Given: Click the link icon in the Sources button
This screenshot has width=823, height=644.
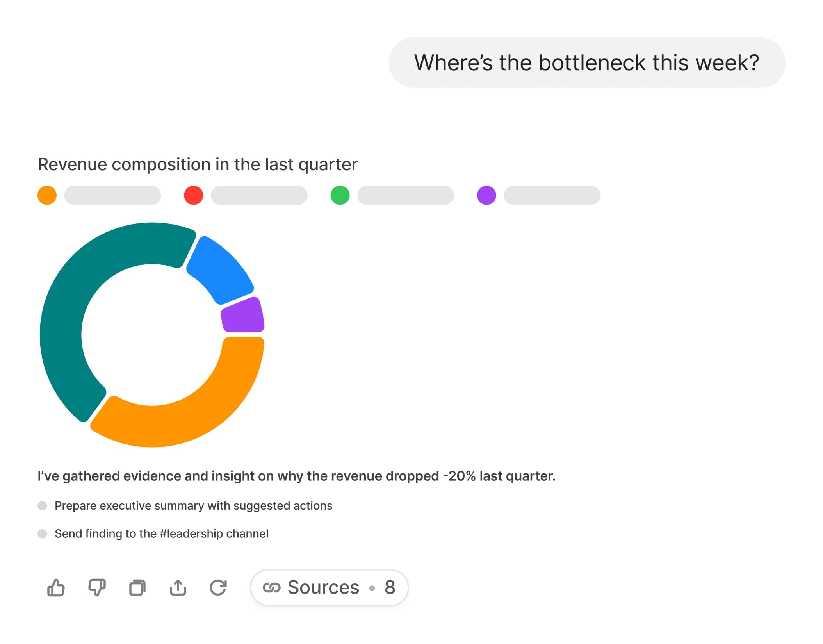Looking at the screenshot, I should (272, 587).
